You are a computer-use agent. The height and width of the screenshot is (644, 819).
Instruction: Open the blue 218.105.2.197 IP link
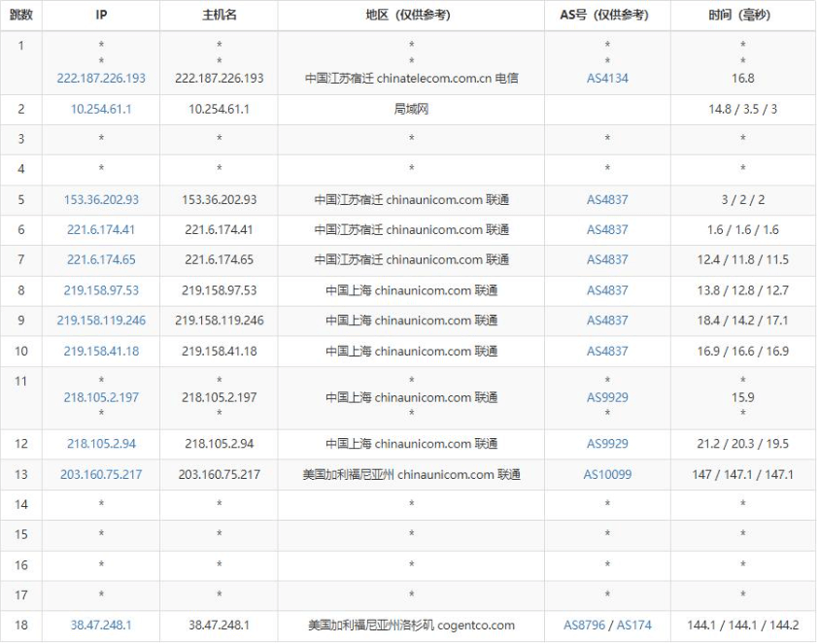click(x=101, y=397)
